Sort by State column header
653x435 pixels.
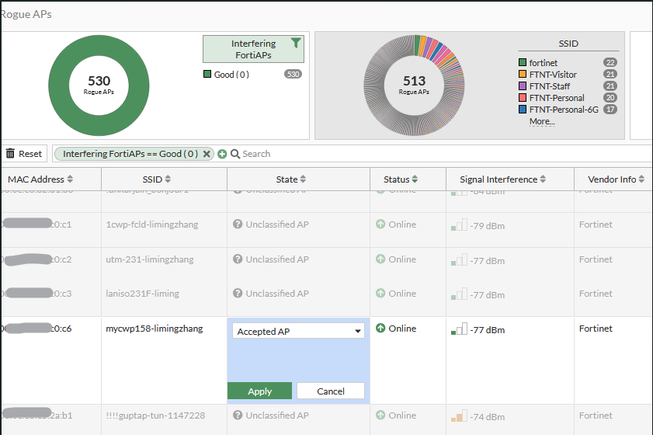pyautogui.click(x=291, y=179)
